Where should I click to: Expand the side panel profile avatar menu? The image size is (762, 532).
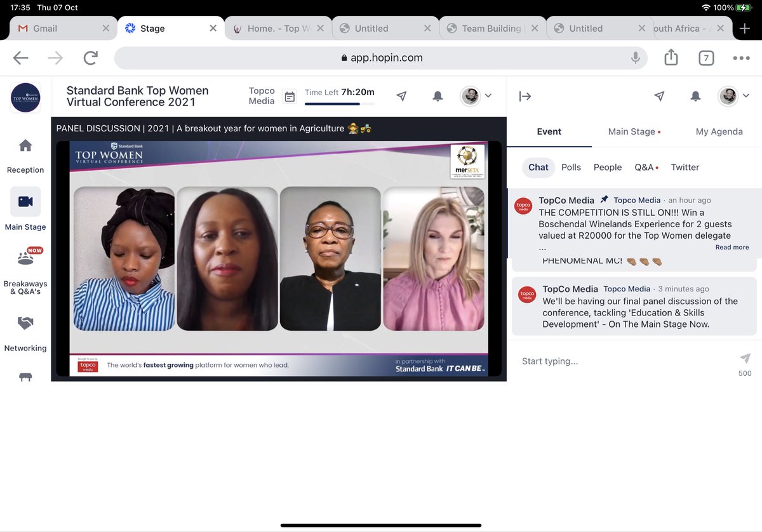coord(734,96)
